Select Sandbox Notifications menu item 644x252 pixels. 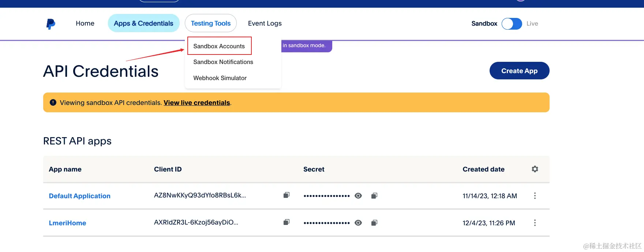coord(223,62)
